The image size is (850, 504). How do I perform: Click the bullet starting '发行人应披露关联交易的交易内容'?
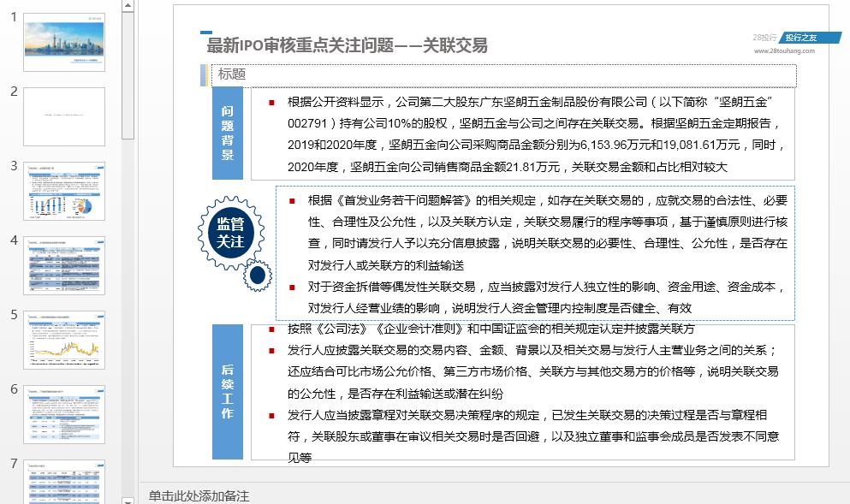click(533, 371)
